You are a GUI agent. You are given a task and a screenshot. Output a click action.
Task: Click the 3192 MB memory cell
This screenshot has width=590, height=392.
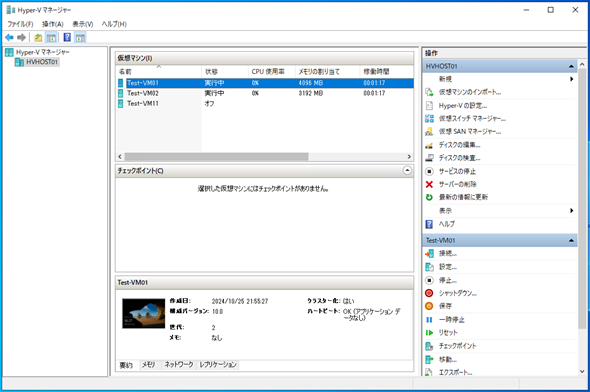pos(311,93)
